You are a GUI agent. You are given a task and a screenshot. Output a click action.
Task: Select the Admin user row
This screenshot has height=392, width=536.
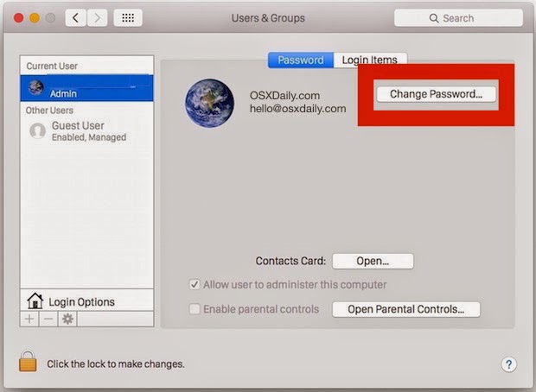(86, 88)
